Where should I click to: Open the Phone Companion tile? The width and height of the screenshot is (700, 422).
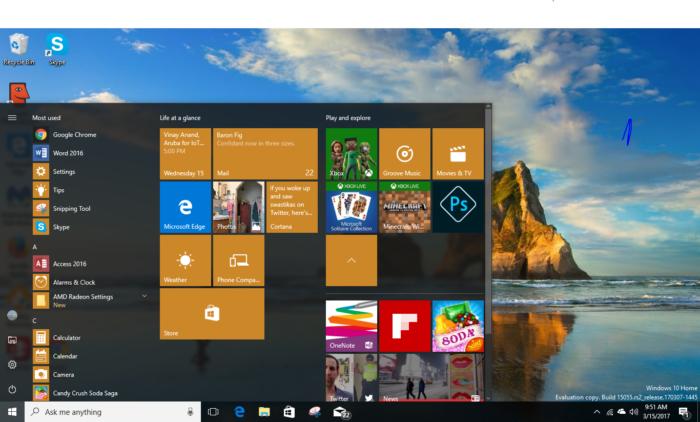[238, 260]
